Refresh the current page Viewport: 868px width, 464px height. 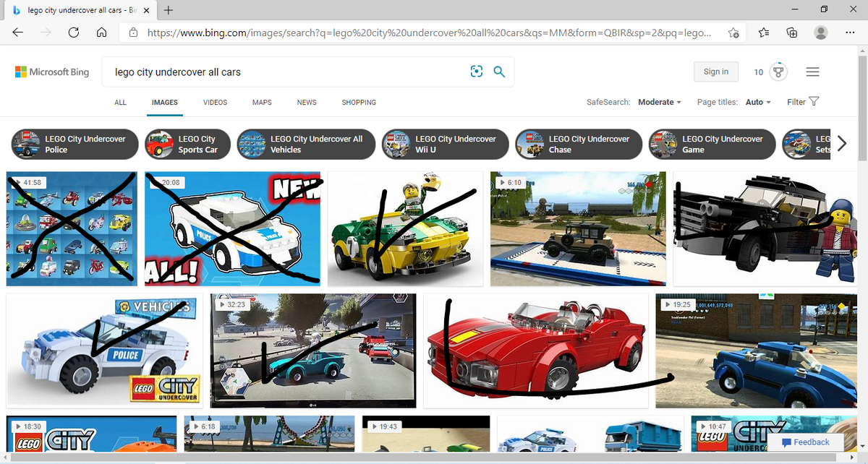pyautogui.click(x=73, y=33)
